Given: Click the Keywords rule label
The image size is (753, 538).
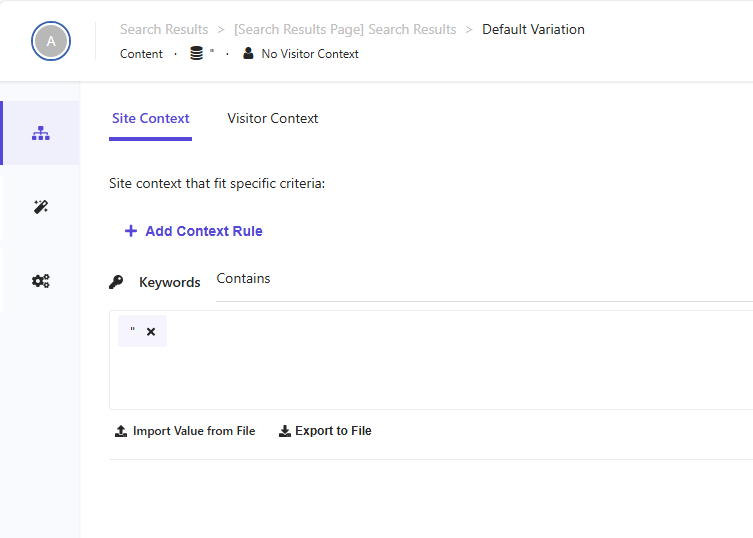Looking at the screenshot, I should [169, 282].
